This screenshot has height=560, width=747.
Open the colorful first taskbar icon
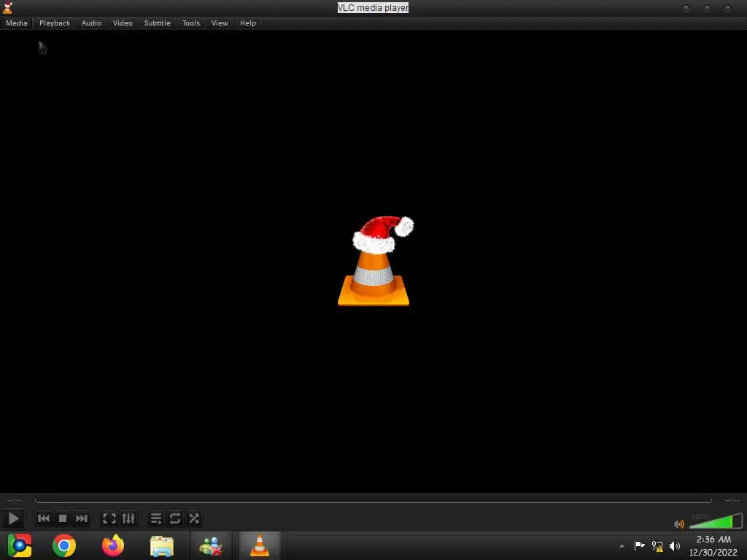tap(20, 545)
